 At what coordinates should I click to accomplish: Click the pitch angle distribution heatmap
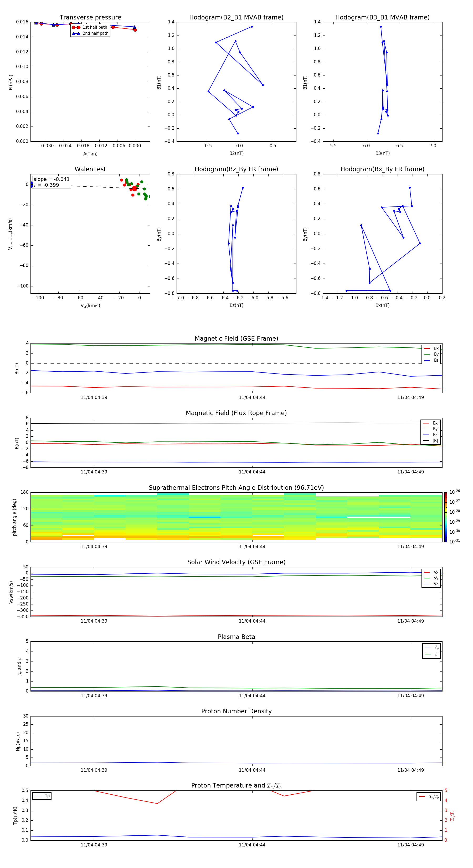[x=236, y=517]
